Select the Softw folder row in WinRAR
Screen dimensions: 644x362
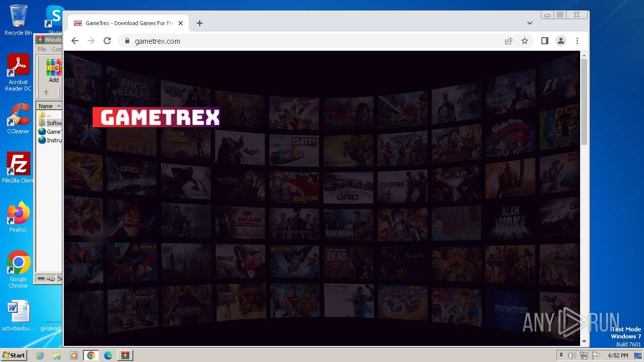click(x=49, y=123)
